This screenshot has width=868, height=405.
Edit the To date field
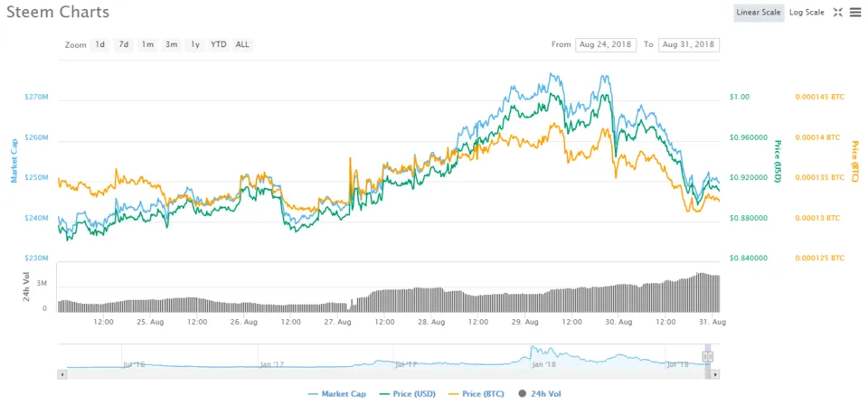pos(689,45)
